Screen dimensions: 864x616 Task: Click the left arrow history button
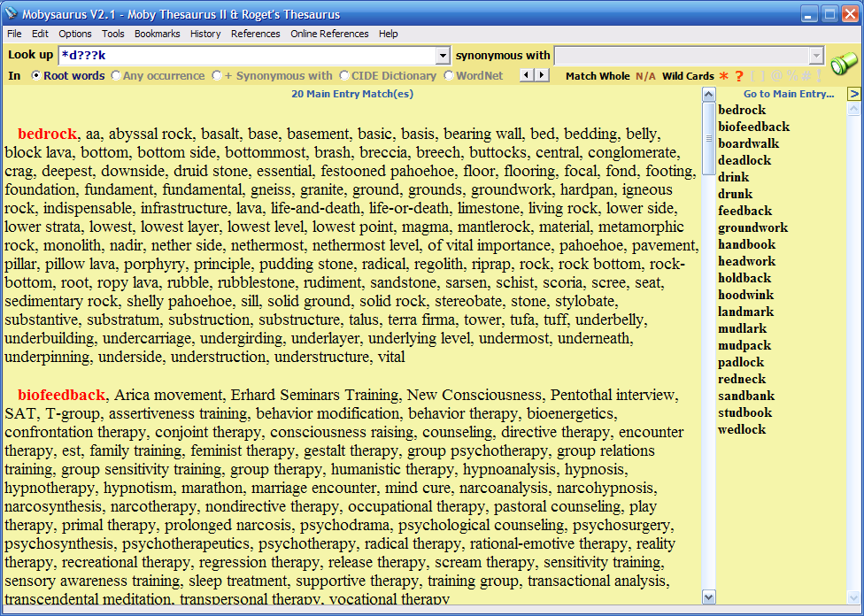point(528,75)
